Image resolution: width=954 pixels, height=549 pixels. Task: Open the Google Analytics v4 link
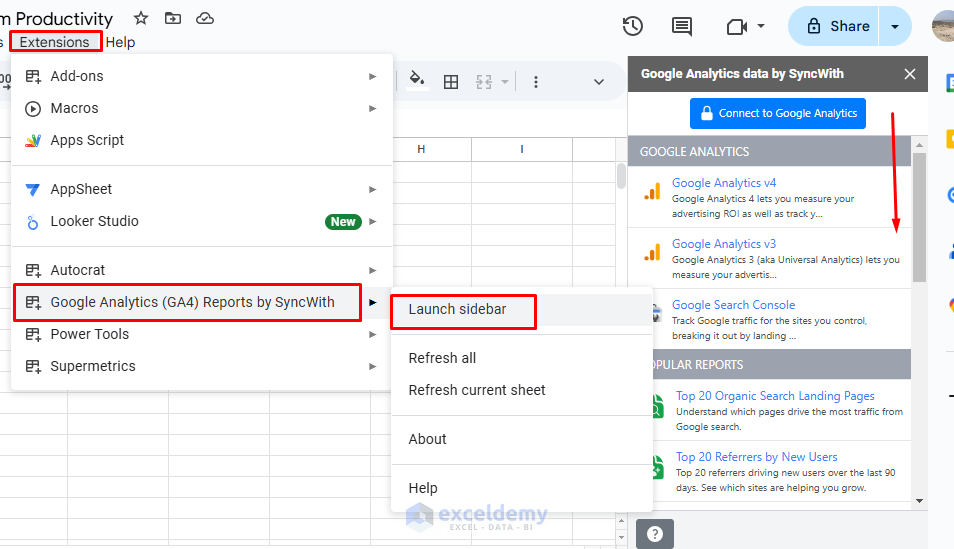tap(724, 183)
